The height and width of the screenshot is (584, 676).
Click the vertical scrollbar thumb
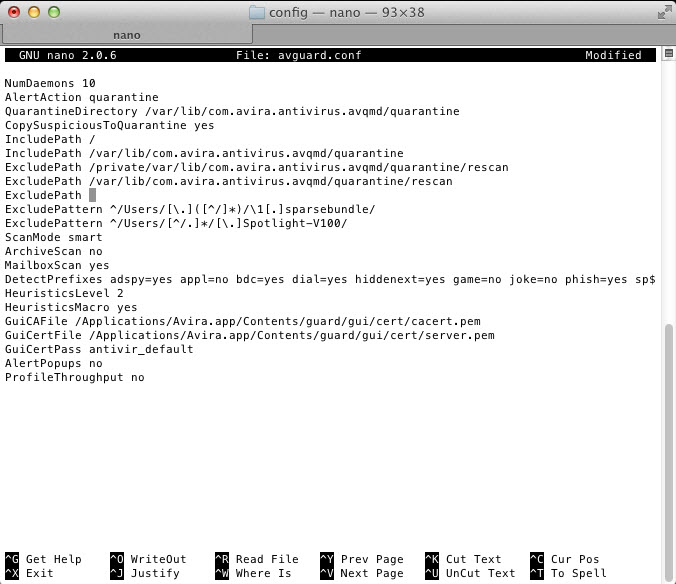669,452
